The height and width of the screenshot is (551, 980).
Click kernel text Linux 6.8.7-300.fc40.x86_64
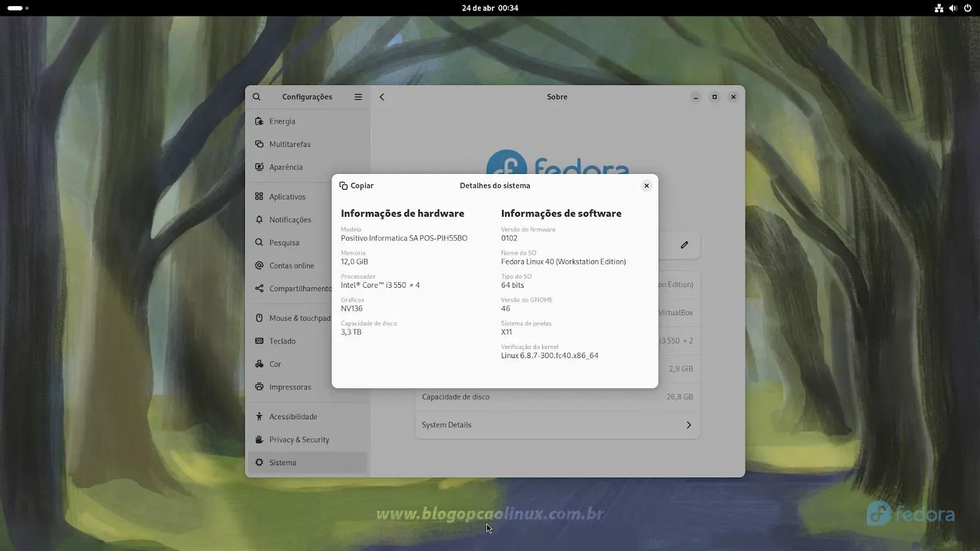point(549,355)
